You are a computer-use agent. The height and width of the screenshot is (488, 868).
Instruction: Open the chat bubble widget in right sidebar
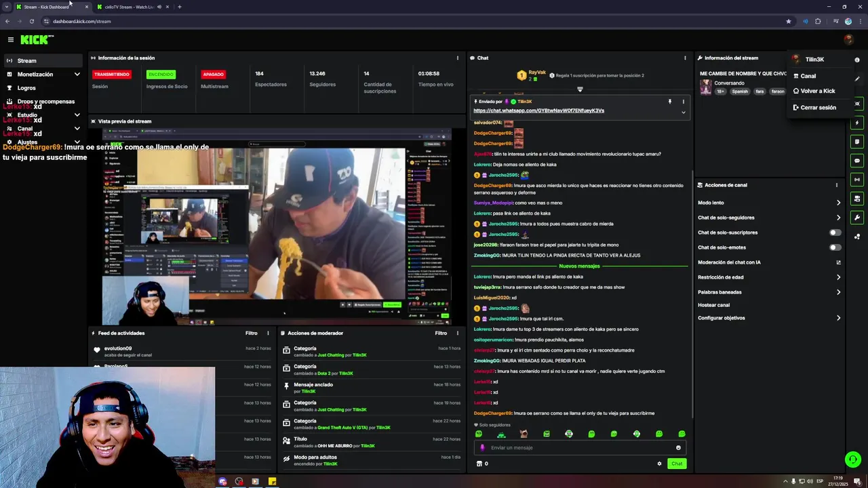(857, 161)
